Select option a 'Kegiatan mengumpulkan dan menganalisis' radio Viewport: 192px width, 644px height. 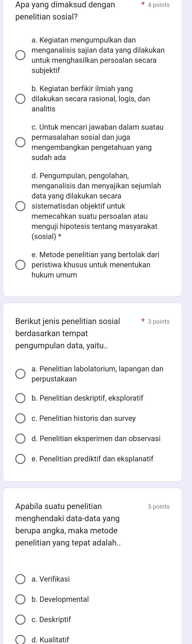(20, 55)
